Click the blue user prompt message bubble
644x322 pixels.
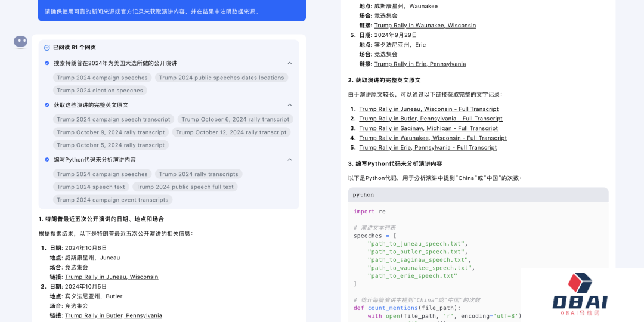coord(172,11)
